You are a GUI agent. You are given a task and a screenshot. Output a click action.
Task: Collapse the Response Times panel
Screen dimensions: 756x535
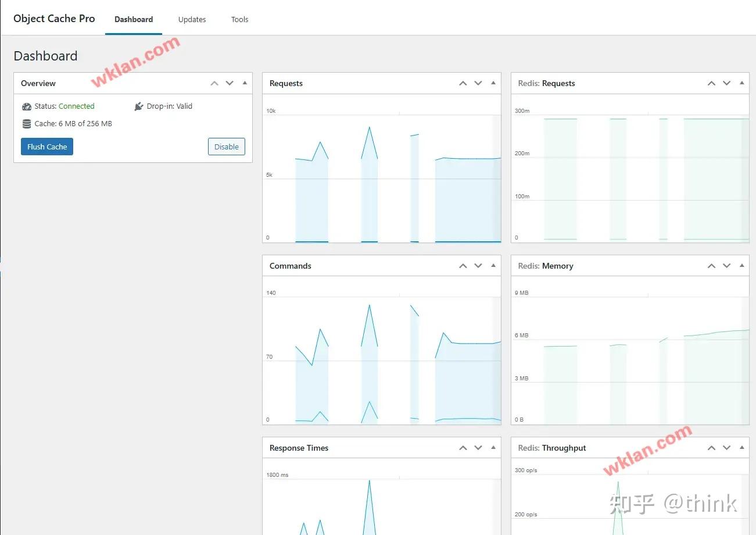pyautogui.click(x=493, y=448)
